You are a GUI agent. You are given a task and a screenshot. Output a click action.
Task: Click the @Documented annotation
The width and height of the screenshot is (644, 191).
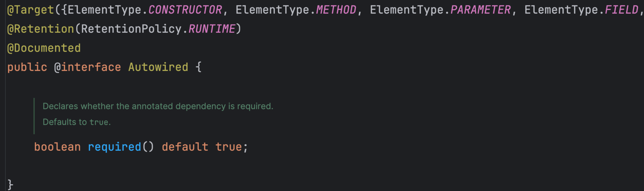(x=44, y=48)
